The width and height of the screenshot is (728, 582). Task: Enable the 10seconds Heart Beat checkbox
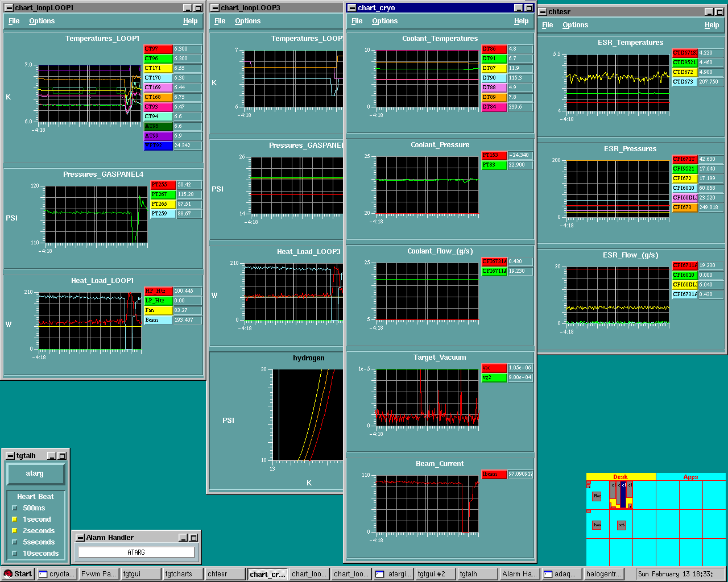tap(15, 554)
